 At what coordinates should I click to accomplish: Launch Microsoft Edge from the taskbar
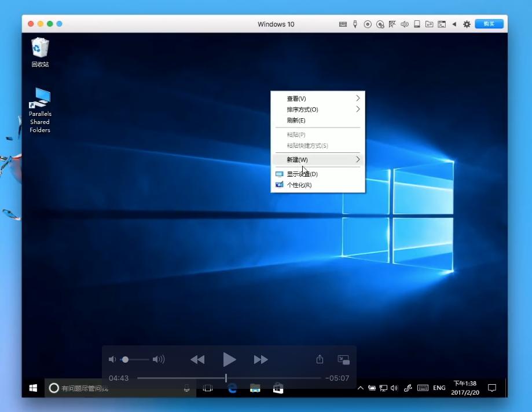click(232, 388)
